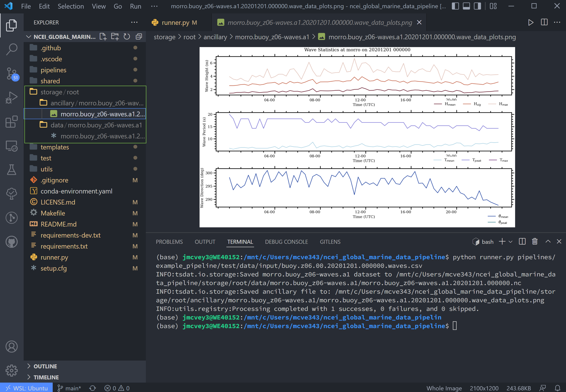Viewport: 566px width, 392px height.
Task: Click the WSL: Ubuntu remote indicator
Action: [x=26, y=388]
